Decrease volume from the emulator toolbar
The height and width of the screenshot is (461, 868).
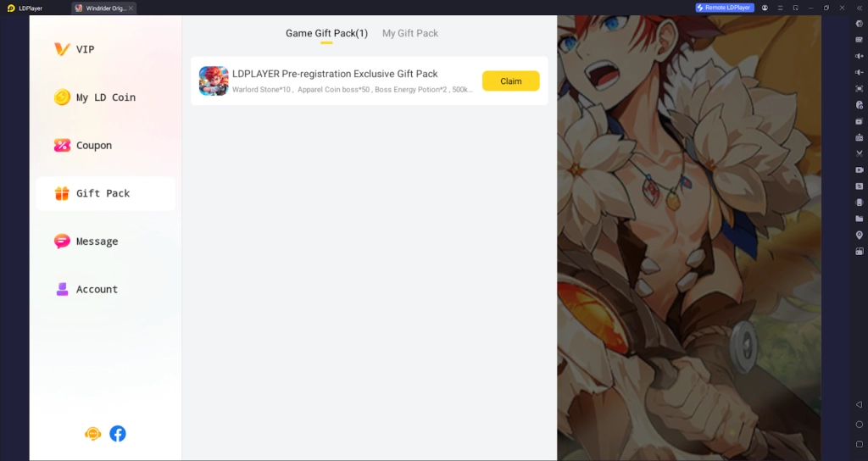(x=860, y=72)
